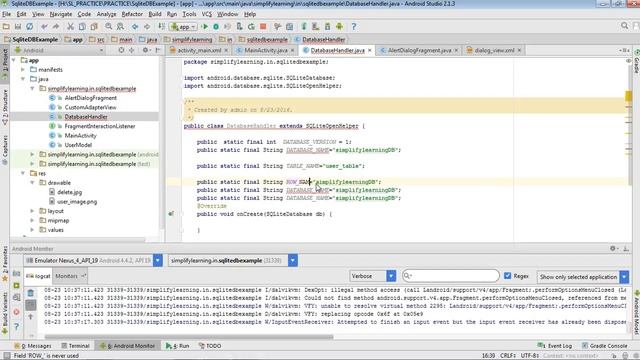Open the Terminal tool window button
Image resolution: width=640 pixels, height=360 pixels.
tap(76, 346)
